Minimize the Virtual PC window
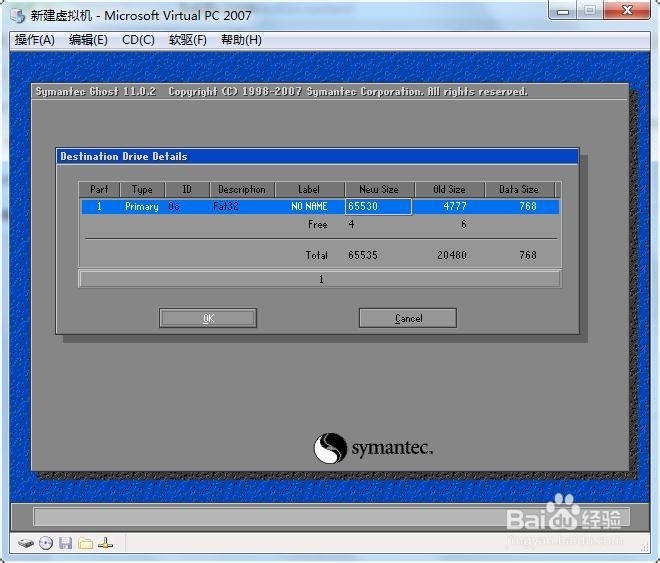660x563 pixels. tap(563, 11)
